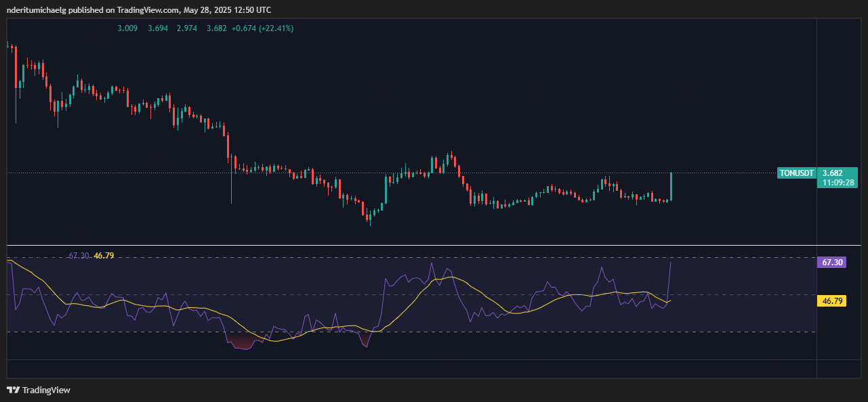Click the high price value 3.694
The image size is (868, 402).
pos(159,28)
